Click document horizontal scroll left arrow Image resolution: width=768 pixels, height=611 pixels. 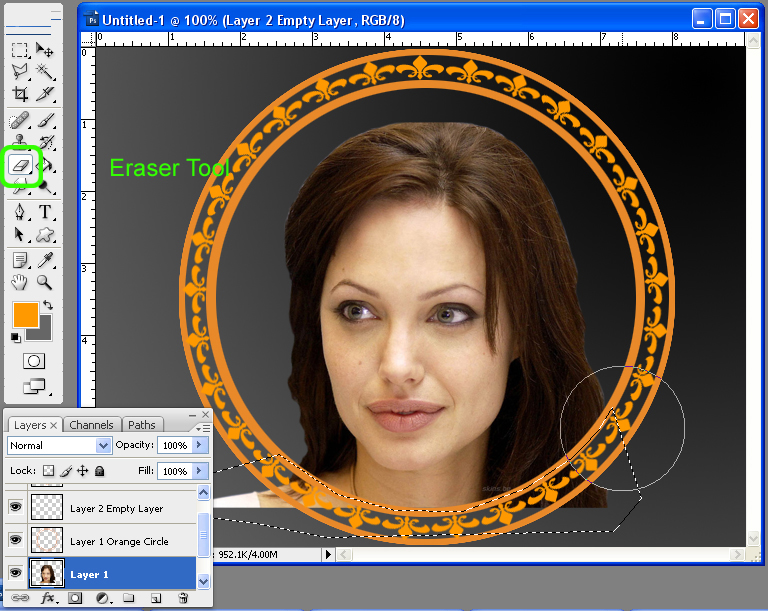[343, 554]
